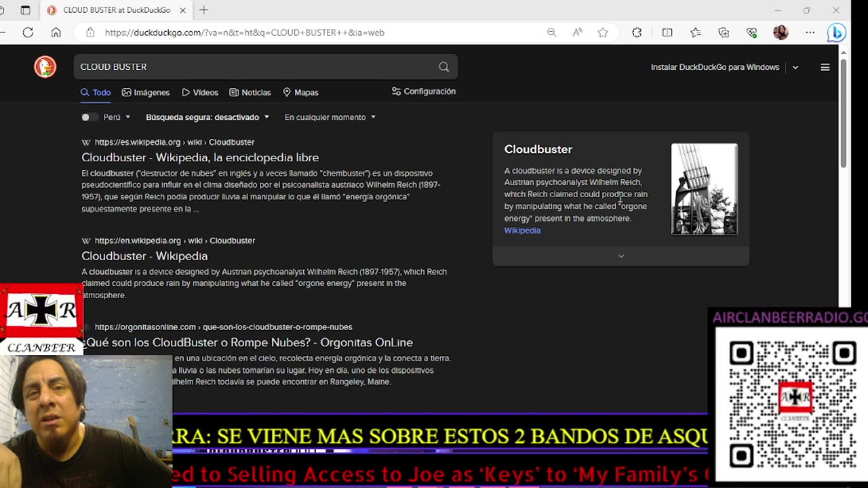Switch to the Videos tab
868x488 pixels.
(200, 92)
